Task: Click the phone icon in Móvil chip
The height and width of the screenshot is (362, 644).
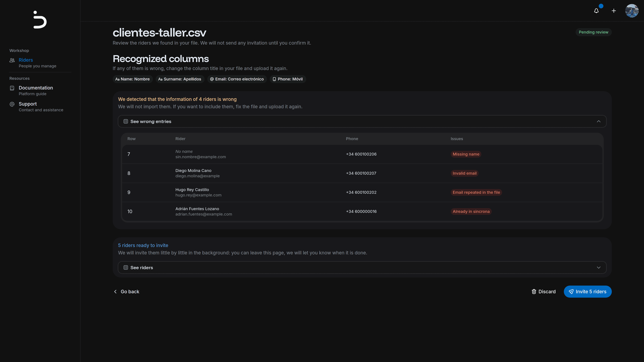Action: coord(274,79)
